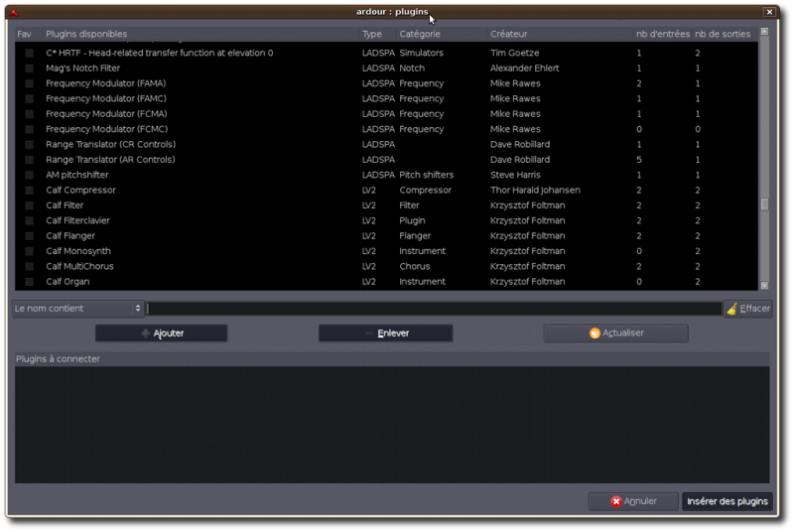
Task: Toggle favorite for Range Translator (CR Controls)
Action: coord(30,145)
